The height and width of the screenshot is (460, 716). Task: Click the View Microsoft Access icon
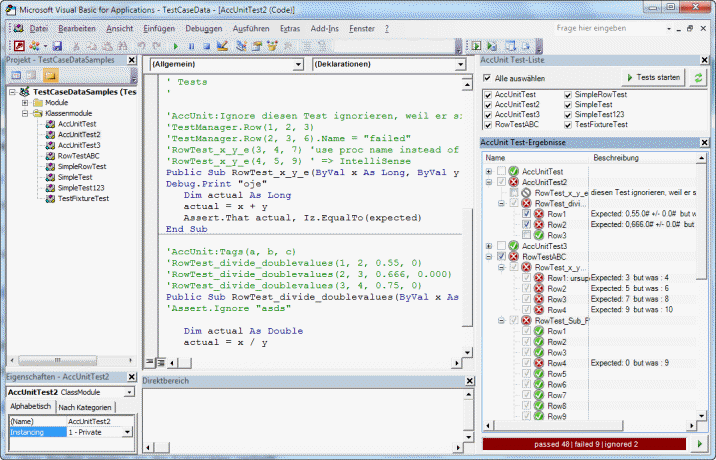(19, 46)
